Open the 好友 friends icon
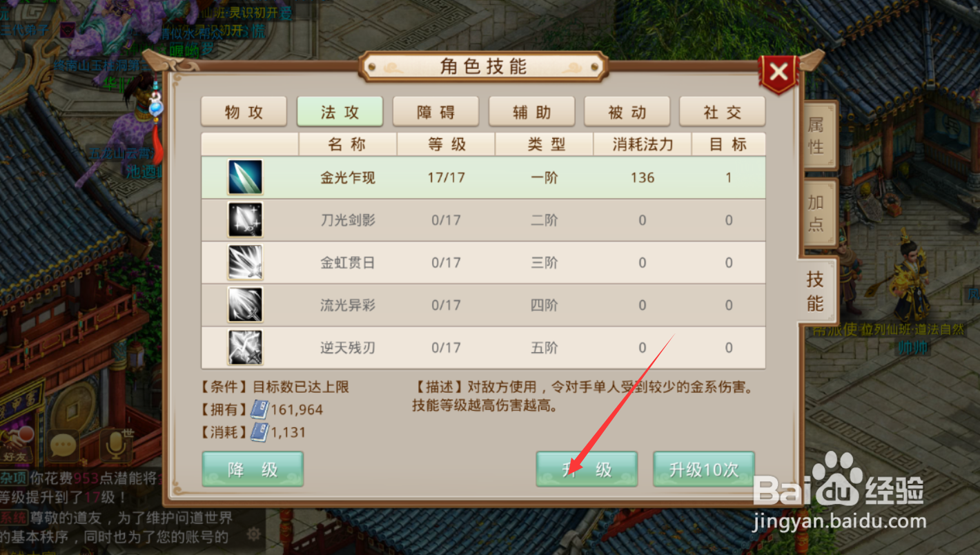The image size is (980, 555). (x=15, y=446)
